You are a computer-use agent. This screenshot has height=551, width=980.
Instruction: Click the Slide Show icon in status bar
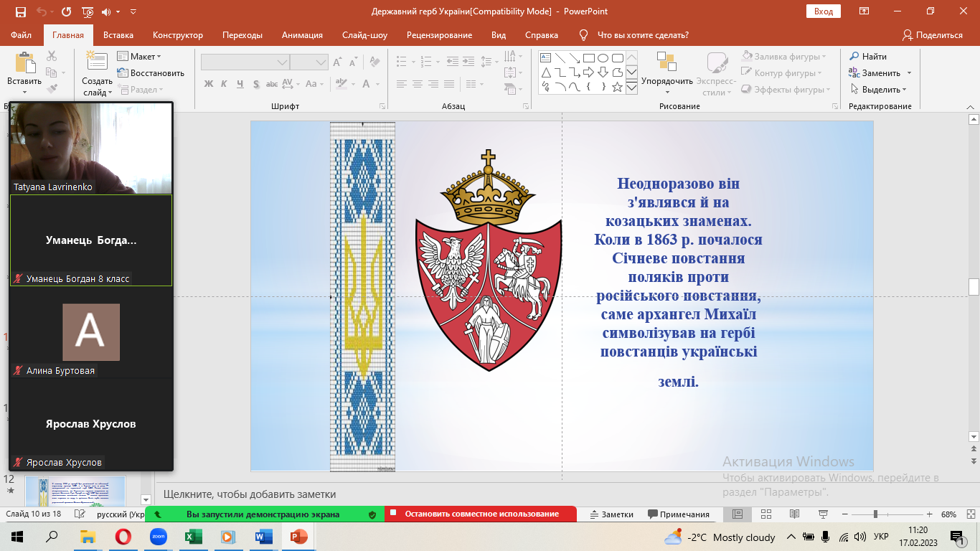coord(821,514)
